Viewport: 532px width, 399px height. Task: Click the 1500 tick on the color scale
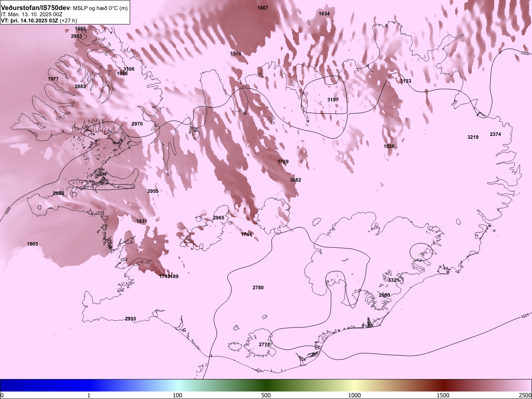point(443,395)
